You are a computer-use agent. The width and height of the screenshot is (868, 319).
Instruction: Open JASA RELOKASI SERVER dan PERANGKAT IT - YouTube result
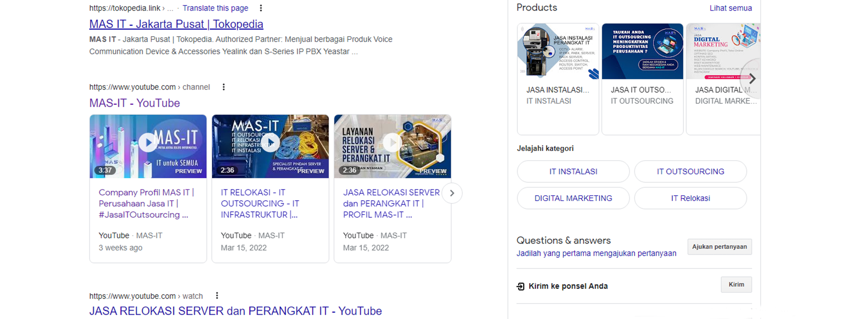click(236, 310)
